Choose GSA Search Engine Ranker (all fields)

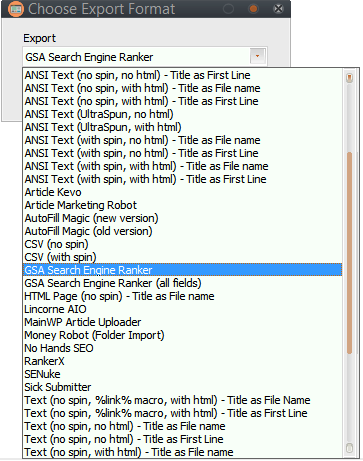pyautogui.click(x=183, y=283)
